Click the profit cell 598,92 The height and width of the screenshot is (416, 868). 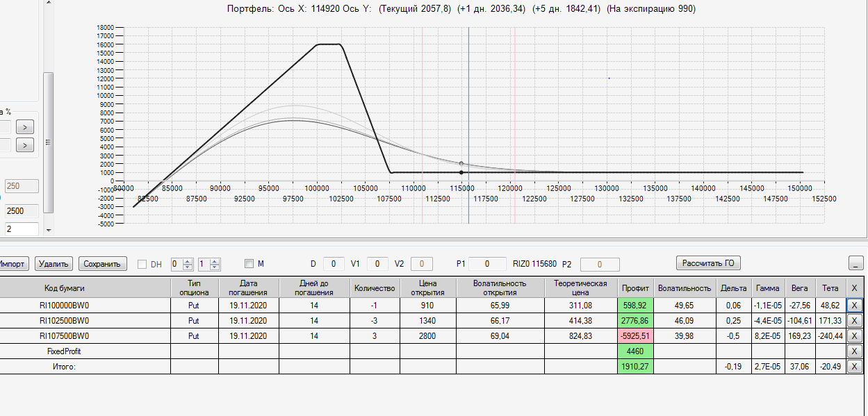click(x=635, y=306)
